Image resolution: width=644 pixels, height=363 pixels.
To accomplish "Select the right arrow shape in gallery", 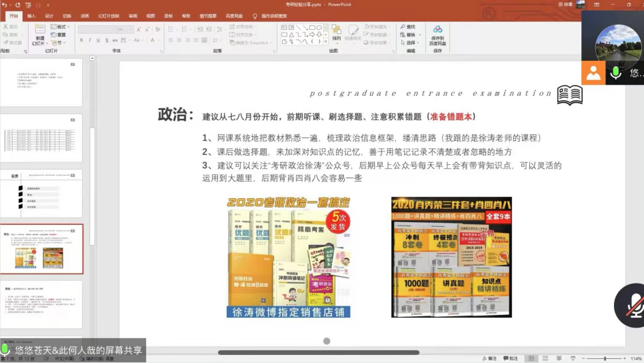I will point(312,35).
